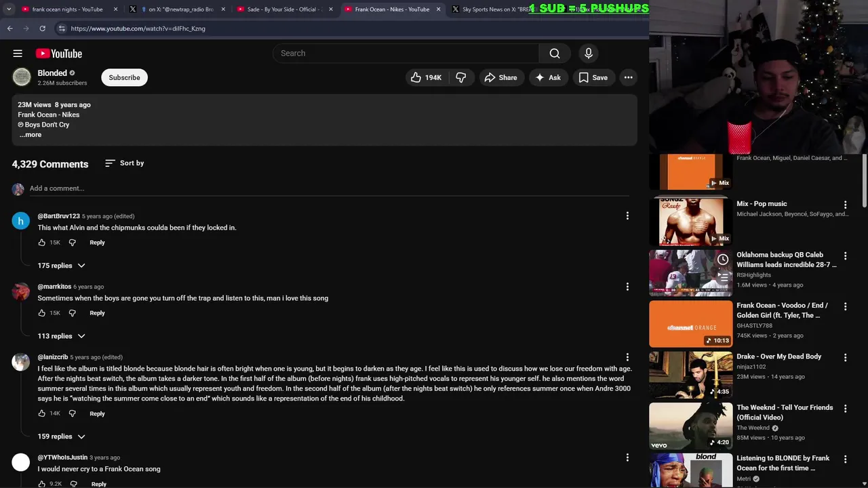Open @lanizcrib profile avatar
This screenshot has width=868, height=488.
(x=21, y=362)
